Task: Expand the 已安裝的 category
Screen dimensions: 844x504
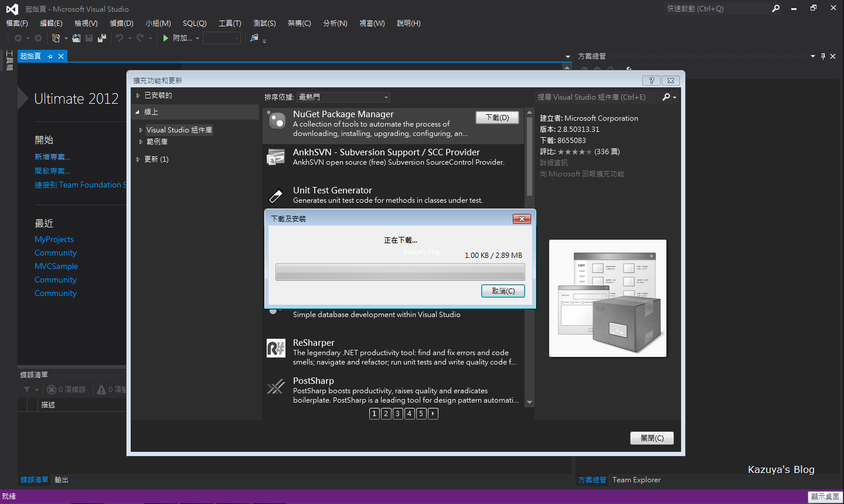Action: coord(138,96)
